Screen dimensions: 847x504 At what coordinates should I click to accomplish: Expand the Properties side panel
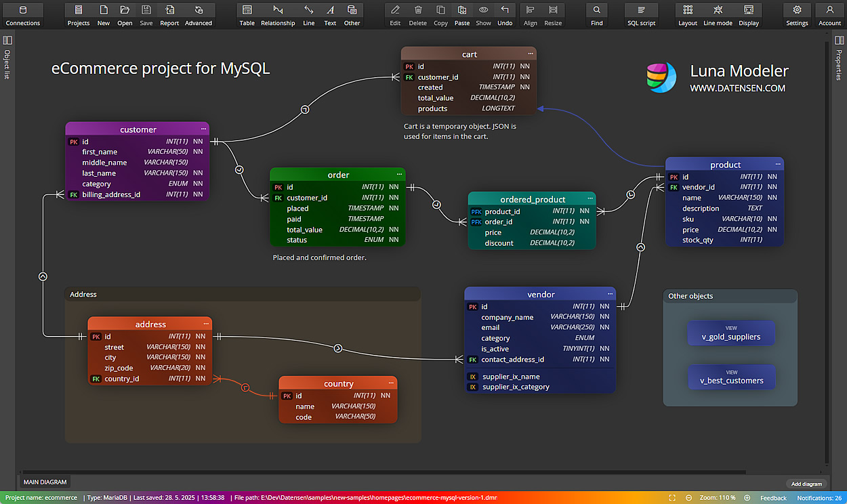(839, 58)
